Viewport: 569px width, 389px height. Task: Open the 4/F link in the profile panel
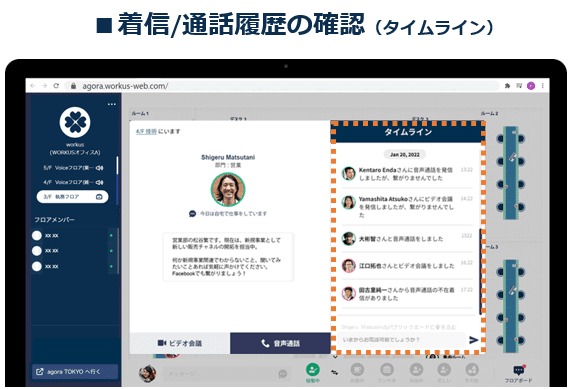[146, 131]
